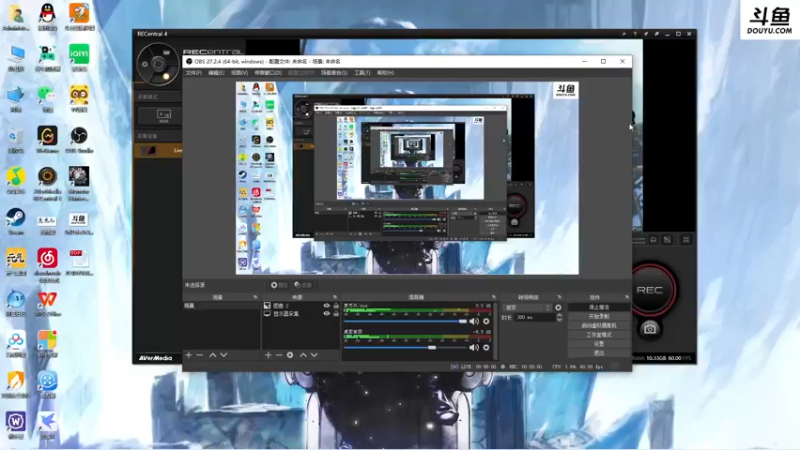This screenshot has width=800, height=450.
Task: Open the iQIYI desktop shortcut
Action: coord(79,58)
